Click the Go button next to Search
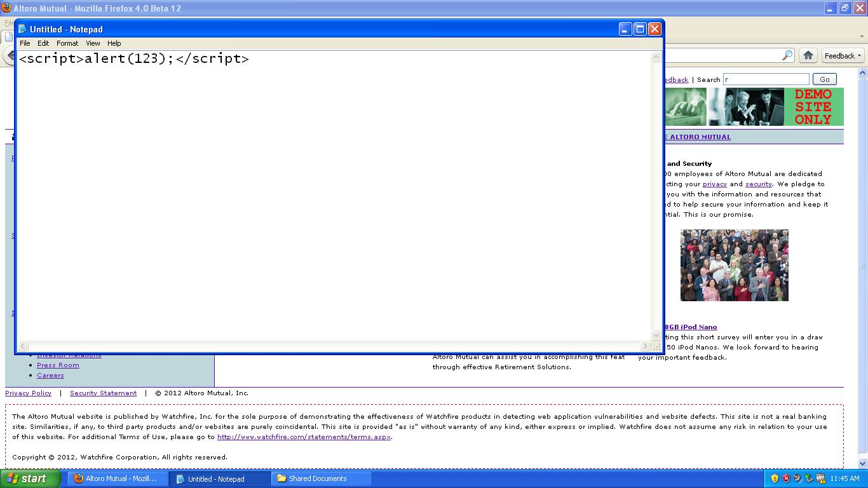 825,79
